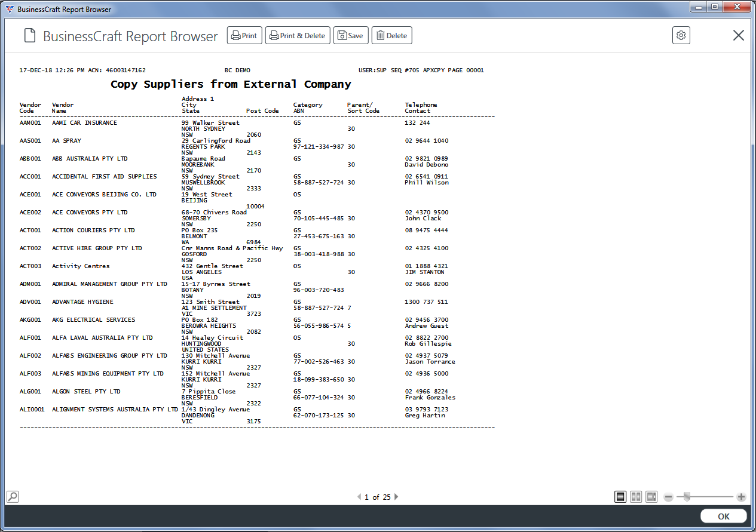The width and height of the screenshot is (756, 532).
Task: Click vendor name AAMI CAR INSURANCE
Action: tap(85, 123)
